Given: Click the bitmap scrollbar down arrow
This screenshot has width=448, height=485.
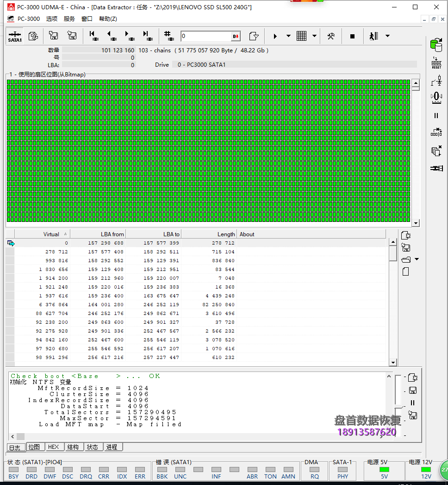Looking at the screenshot, I should (416, 223).
